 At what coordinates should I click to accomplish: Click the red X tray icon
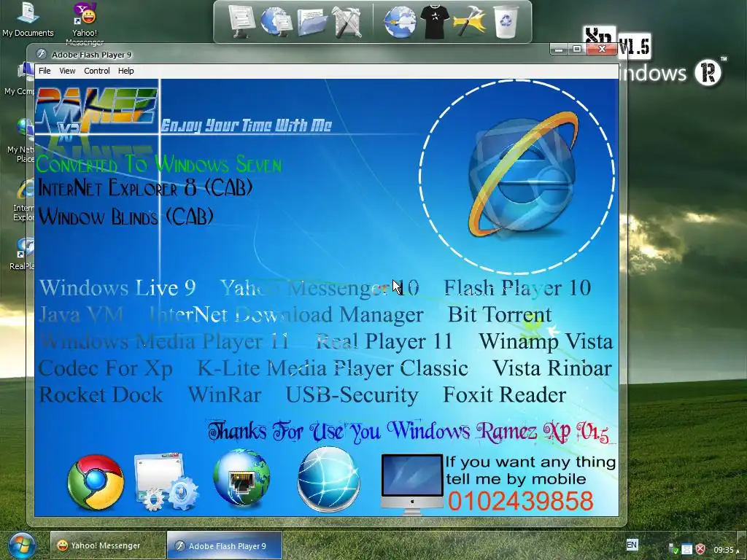click(x=701, y=550)
